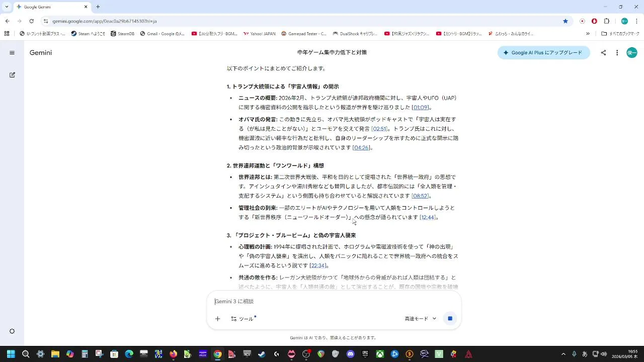Start a new chat with the pencil icon

coord(12,75)
